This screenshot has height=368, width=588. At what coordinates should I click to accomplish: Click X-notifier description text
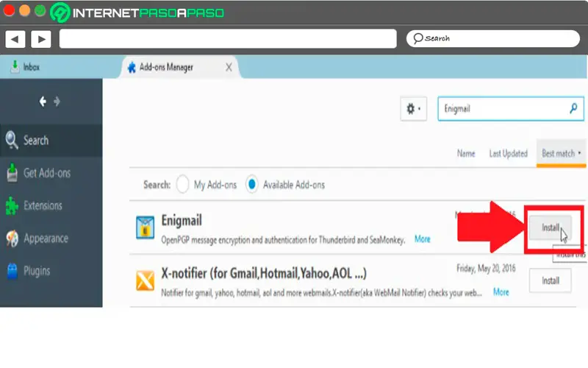click(x=321, y=293)
